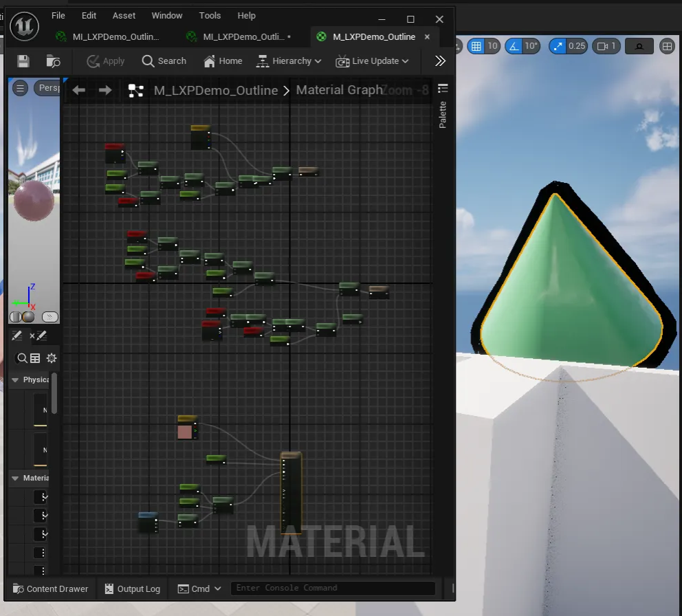Image resolution: width=682 pixels, height=616 pixels.
Task: Collapse the Physical Material section
Action: pyautogui.click(x=15, y=379)
